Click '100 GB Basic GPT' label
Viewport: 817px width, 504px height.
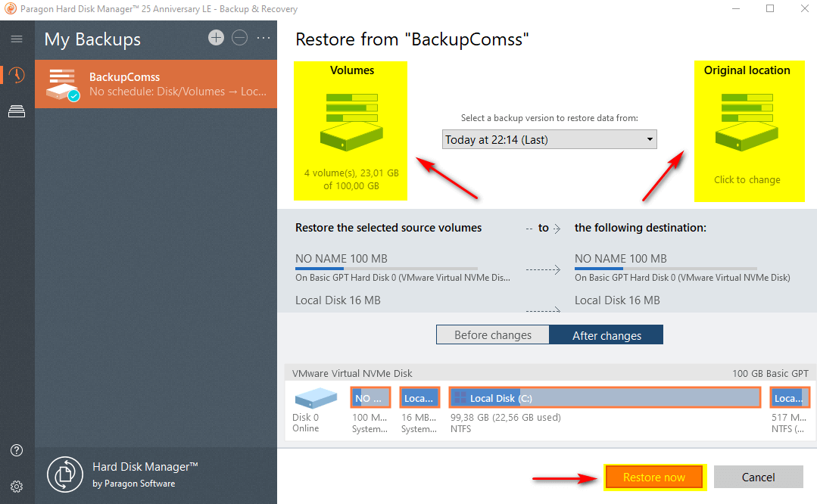click(770, 373)
